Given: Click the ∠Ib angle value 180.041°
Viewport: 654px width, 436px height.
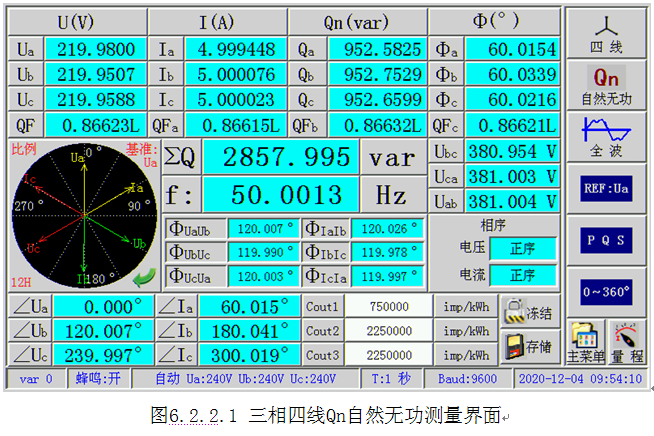Looking at the screenshot, I should [x=249, y=331].
